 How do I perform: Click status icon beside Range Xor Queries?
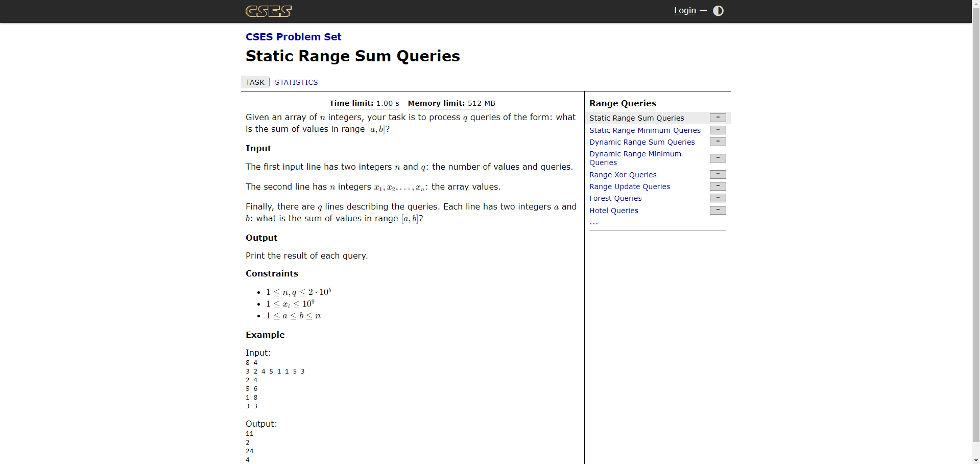click(x=718, y=175)
